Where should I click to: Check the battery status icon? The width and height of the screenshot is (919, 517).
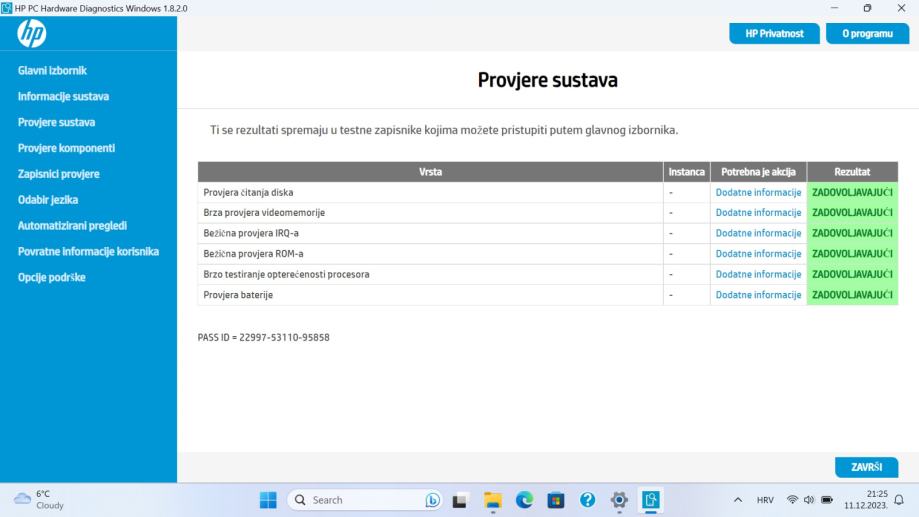827,500
